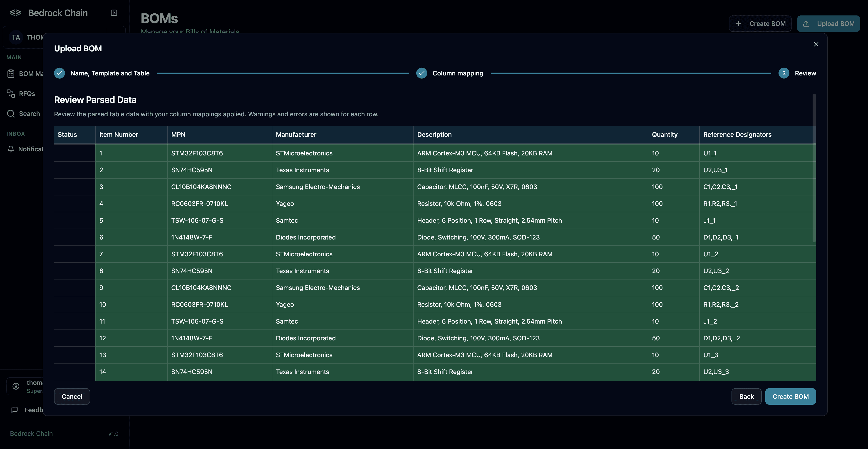The width and height of the screenshot is (868, 449).
Task: Click the TA organization avatar
Action: pyautogui.click(x=16, y=37)
